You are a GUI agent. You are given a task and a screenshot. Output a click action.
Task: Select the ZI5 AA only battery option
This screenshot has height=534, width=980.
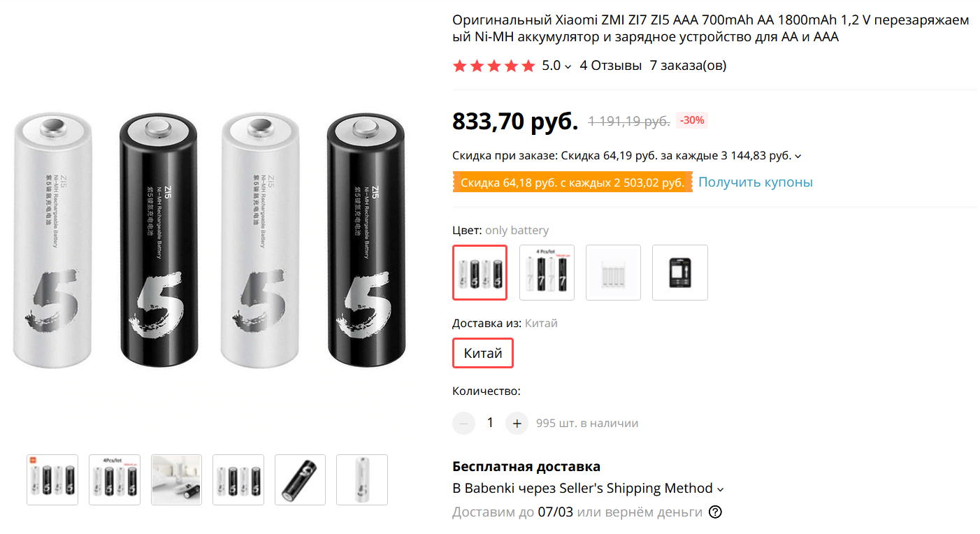click(480, 273)
